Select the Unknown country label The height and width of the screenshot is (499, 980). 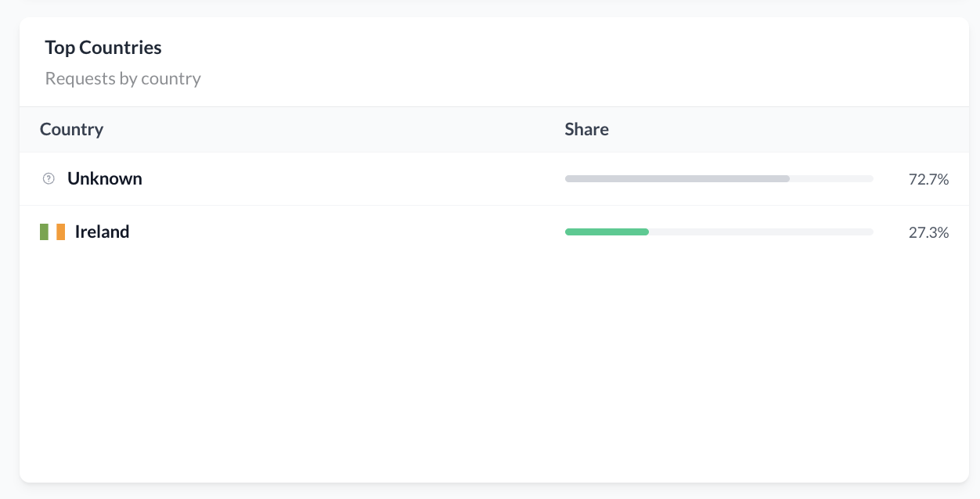tap(105, 178)
